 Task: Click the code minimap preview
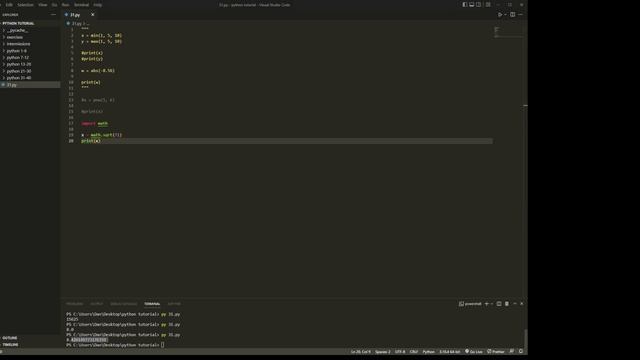click(507, 32)
